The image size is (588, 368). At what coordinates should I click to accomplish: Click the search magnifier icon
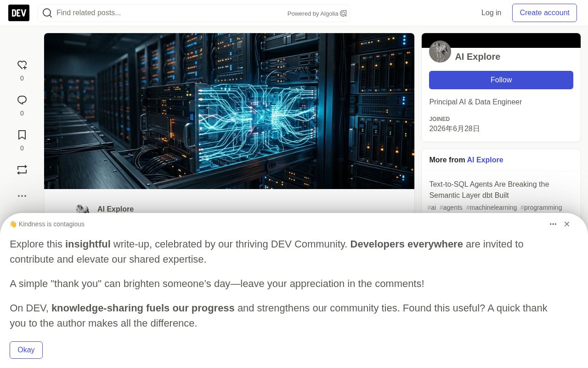[47, 13]
